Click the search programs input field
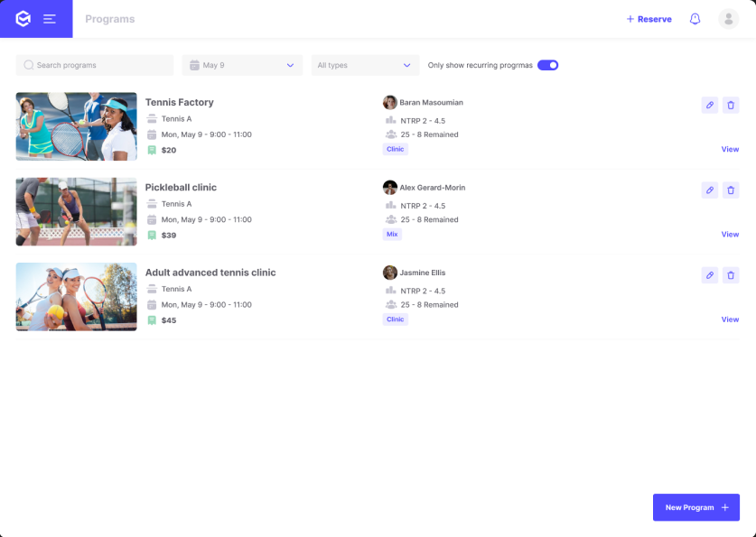The height and width of the screenshot is (537, 756). point(94,65)
